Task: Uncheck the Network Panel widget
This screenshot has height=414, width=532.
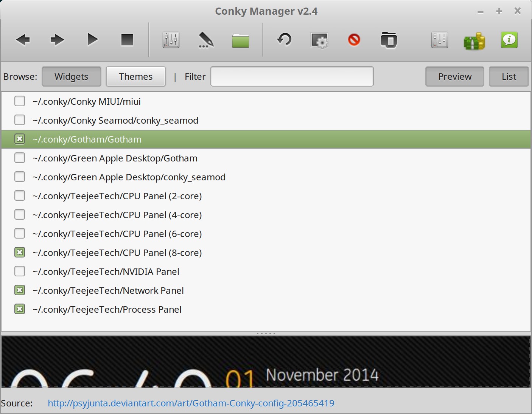Action: click(20, 290)
